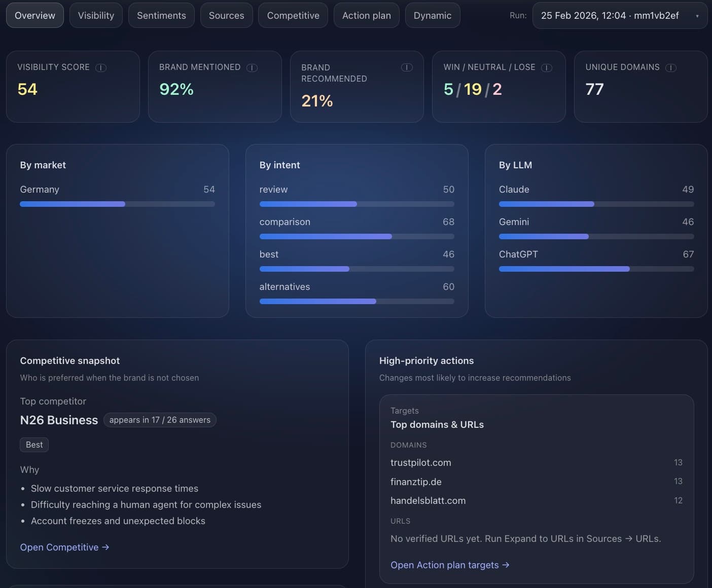This screenshot has height=588, width=712.
Task: Click info icon next to Visibility Score
Action: (x=101, y=67)
